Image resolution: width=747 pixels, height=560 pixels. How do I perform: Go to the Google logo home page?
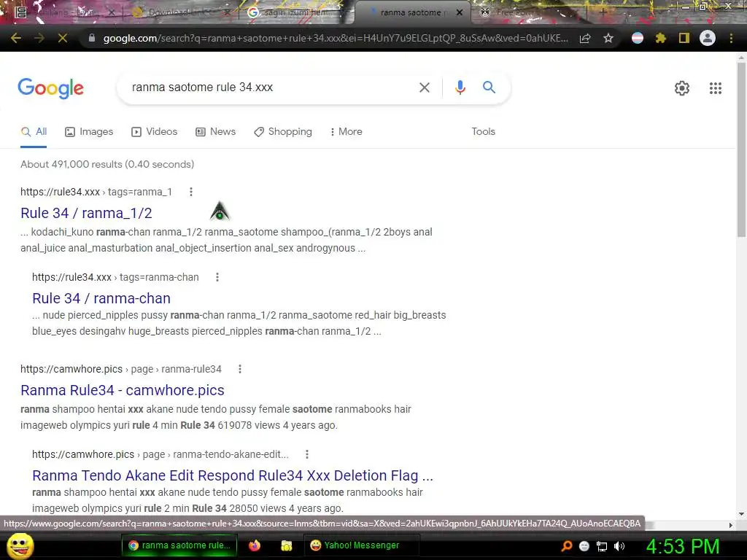coord(51,88)
